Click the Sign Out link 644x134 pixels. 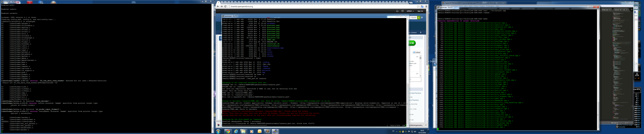coord(420,11)
